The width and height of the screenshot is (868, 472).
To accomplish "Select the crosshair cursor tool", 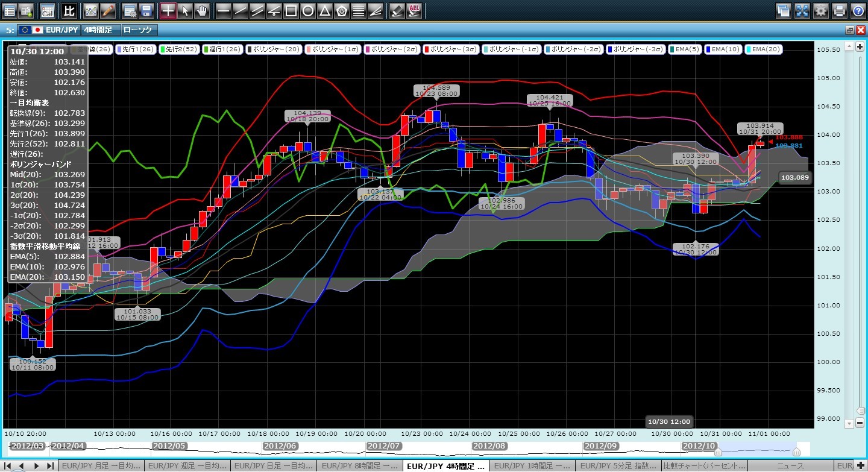I will (x=168, y=10).
